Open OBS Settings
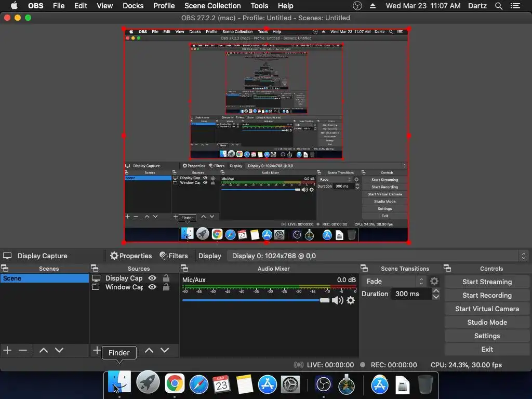Image resolution: width=532 pixels, height=399 pixels. coord(487,336)
